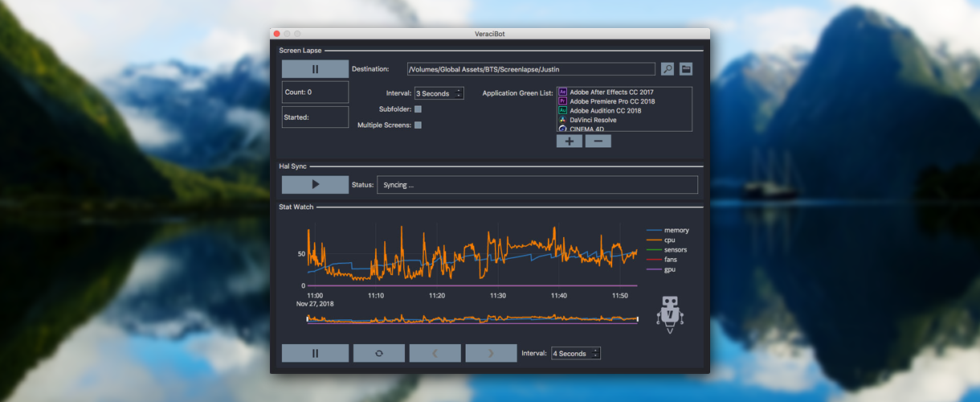This screenshot has height=402, width=980.
Task: Search destination with magnifier icon
Action: click(x=668, y=69)
